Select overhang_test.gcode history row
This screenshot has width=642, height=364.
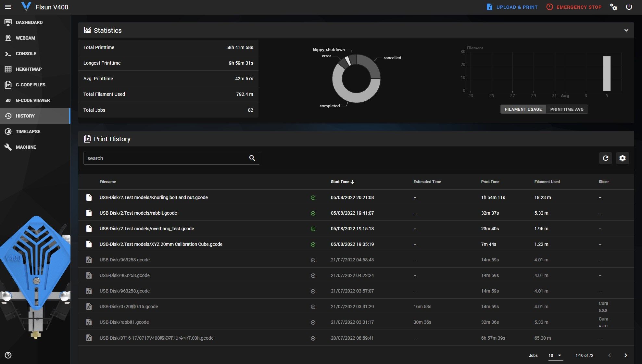tap(356, 229)
